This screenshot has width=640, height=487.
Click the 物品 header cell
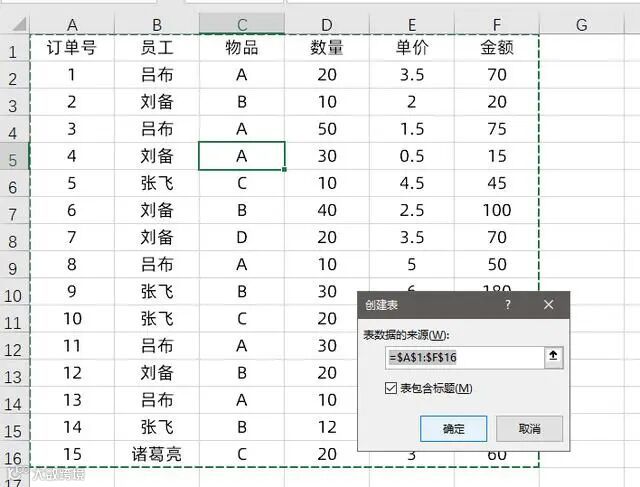[242, 48]
